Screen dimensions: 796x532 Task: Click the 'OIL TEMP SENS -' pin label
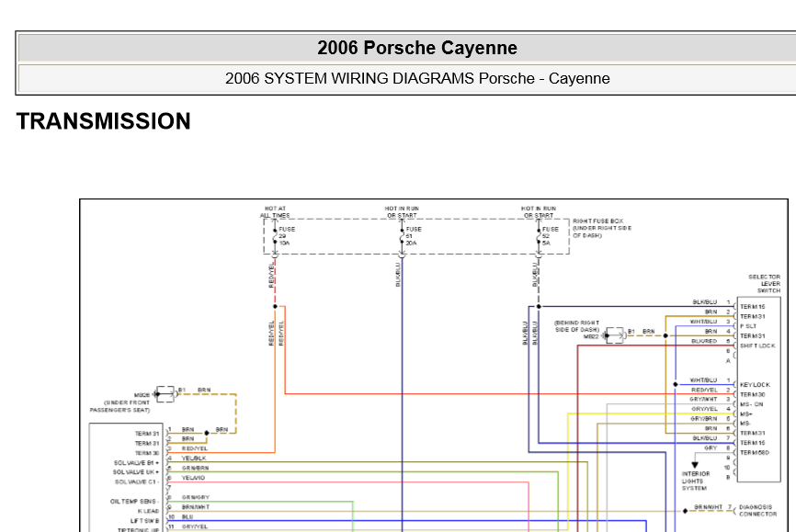pos(134,501)
